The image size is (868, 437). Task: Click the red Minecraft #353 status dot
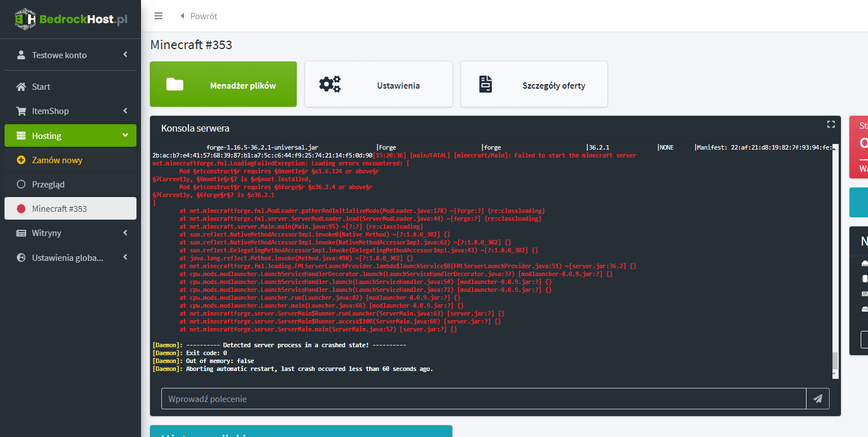pos(21,209)
